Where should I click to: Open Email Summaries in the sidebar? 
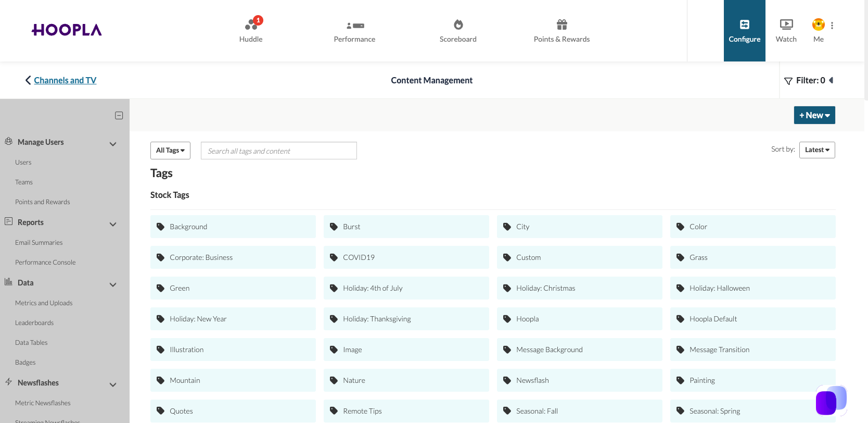click(x=39, y=243)
